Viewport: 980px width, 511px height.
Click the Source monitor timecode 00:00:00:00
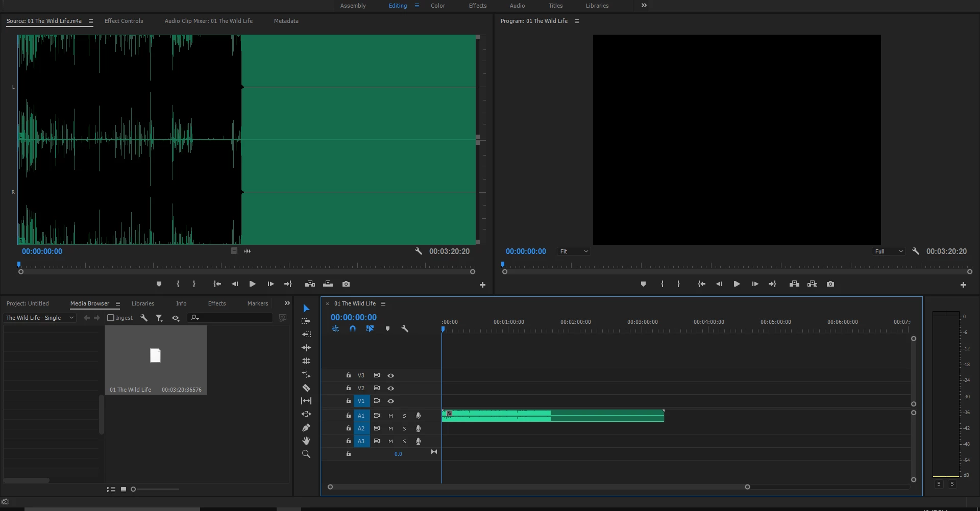click(x=42, y=251)
